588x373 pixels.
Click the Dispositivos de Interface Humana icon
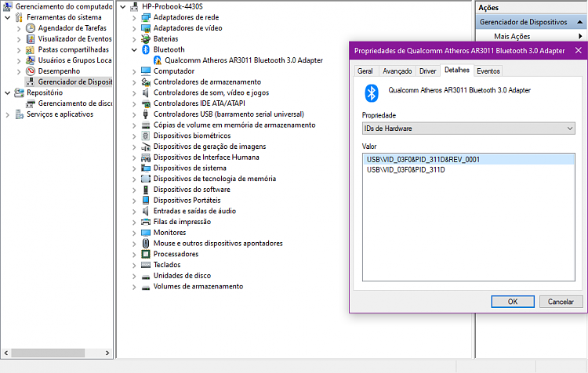(146, 158)
